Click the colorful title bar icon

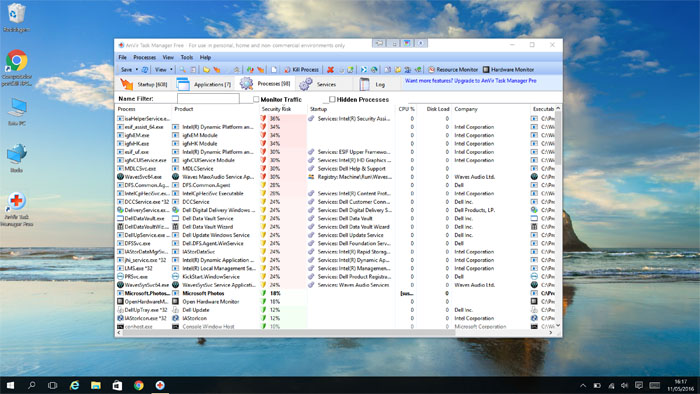[407, 43]
